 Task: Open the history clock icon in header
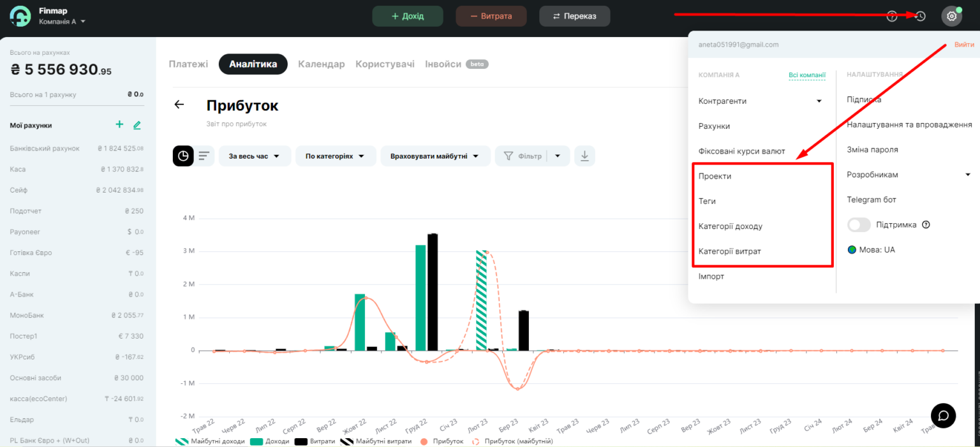tap(919, 17)
